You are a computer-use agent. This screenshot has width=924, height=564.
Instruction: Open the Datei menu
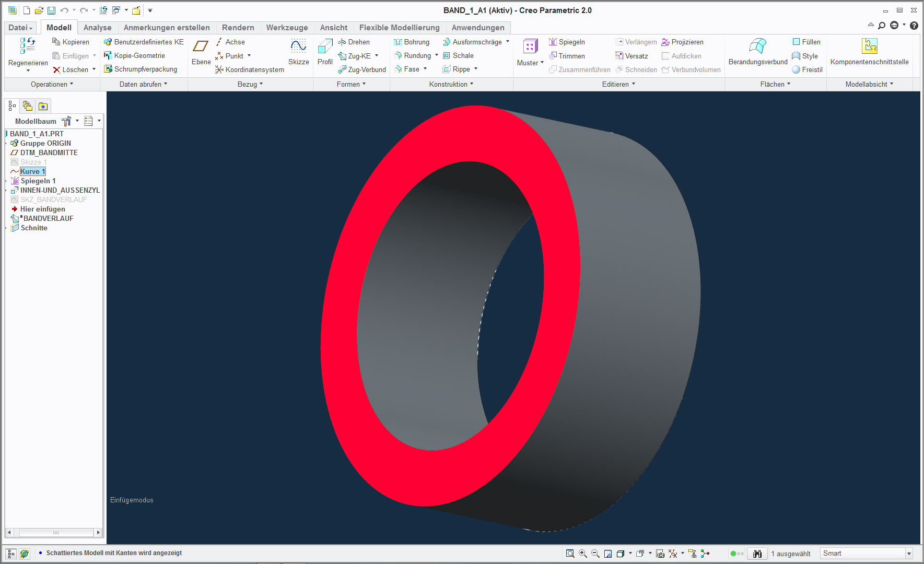click(x=20, y=28)
